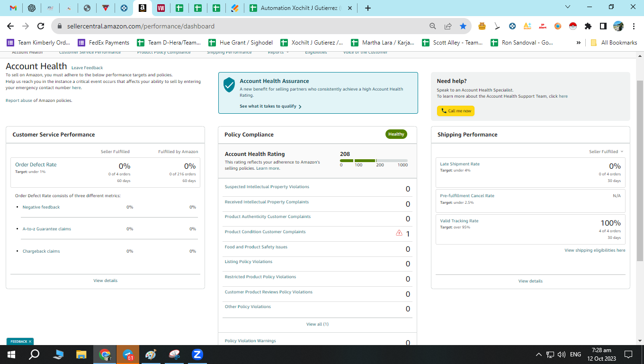
Task: Open the Learn more link
Action: [268, 168]
